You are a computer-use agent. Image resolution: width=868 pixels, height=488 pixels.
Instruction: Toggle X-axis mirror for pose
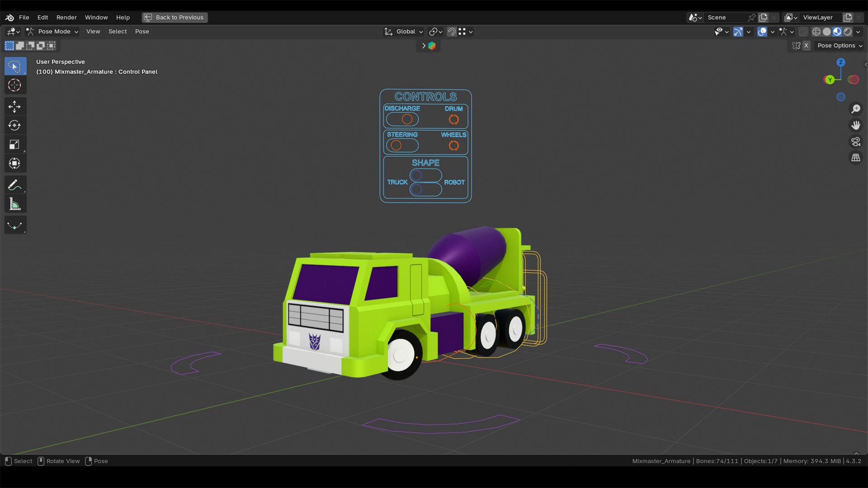pos(806,46)
